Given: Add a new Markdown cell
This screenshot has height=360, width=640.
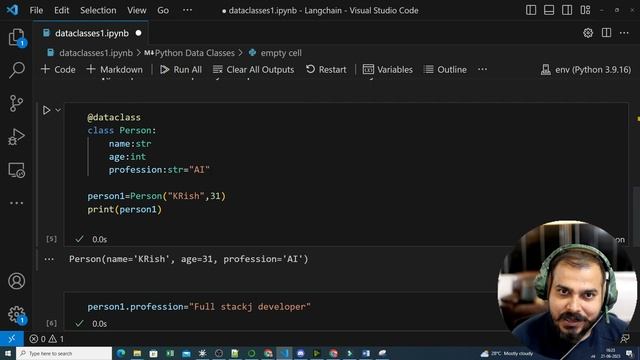Looking at the screenshot, I should [x=115, y=70].
